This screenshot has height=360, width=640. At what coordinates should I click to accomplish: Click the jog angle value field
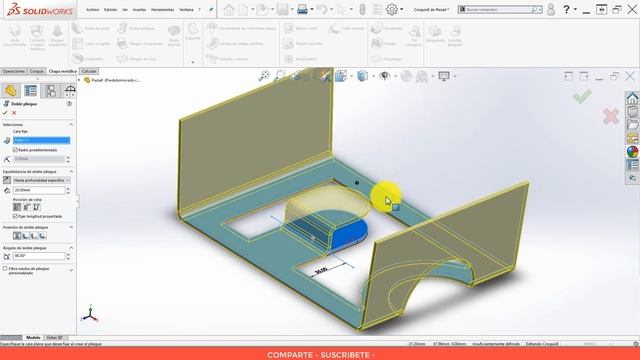(x=39, y=256)
